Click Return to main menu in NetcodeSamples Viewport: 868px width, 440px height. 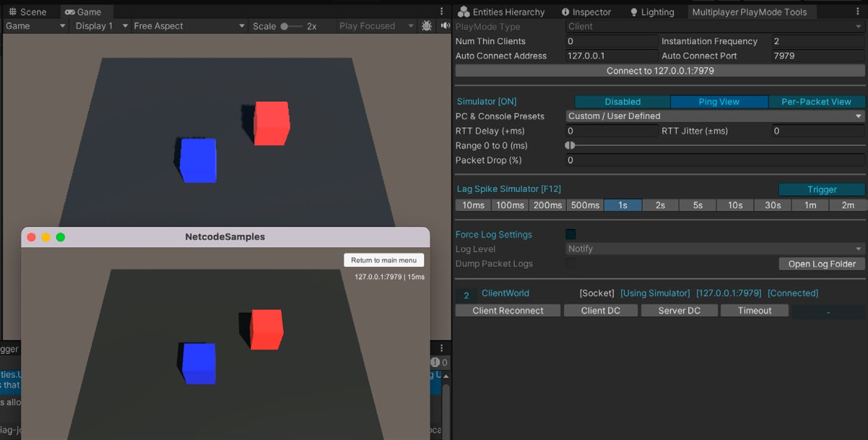pyautogui.click(x=384, y=260)
